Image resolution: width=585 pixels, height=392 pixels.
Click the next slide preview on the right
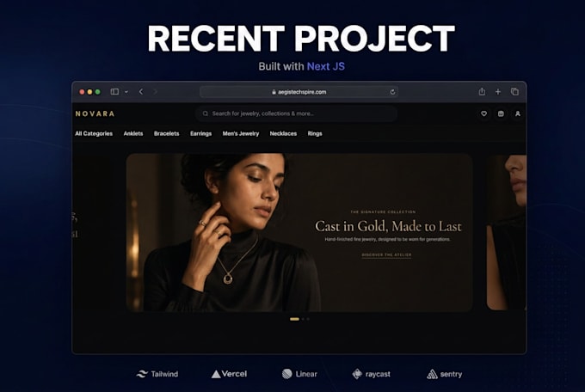[x=507, y=232]
